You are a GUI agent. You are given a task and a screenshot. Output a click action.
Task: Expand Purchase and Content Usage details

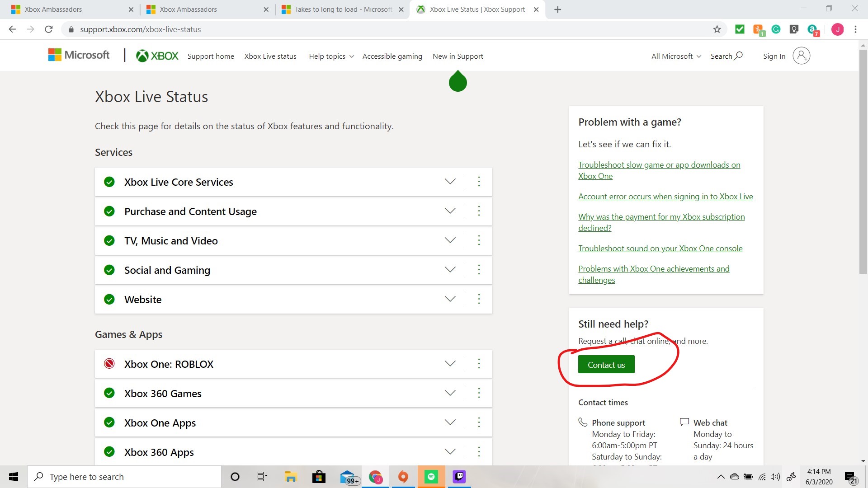point(450,211)
